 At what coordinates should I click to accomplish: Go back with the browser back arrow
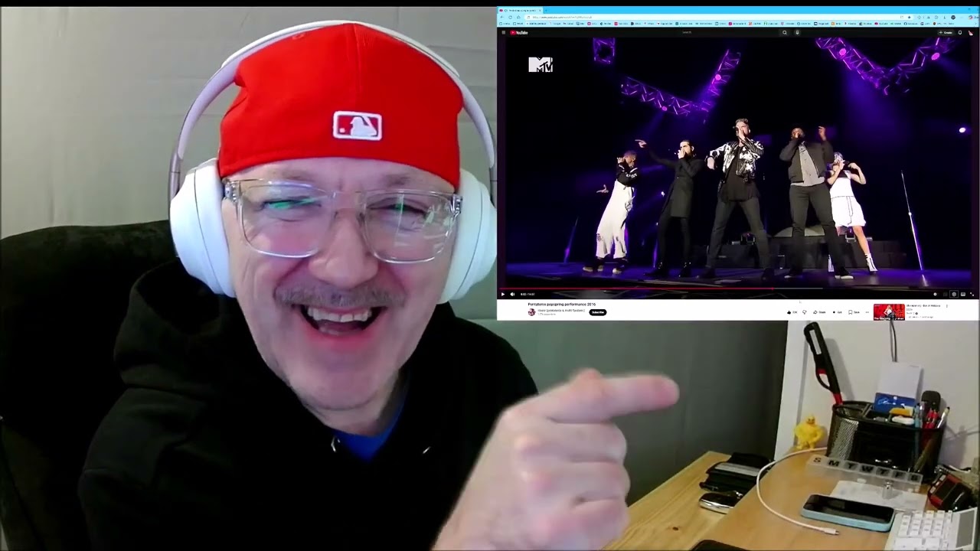point(502,17)
